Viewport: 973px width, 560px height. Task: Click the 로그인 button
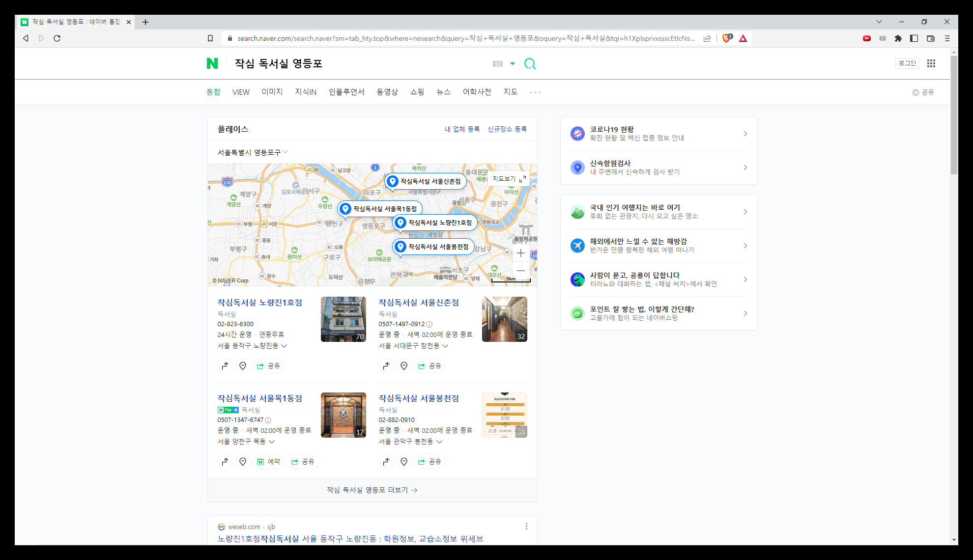pyautogui.click(x=907, y=63)
